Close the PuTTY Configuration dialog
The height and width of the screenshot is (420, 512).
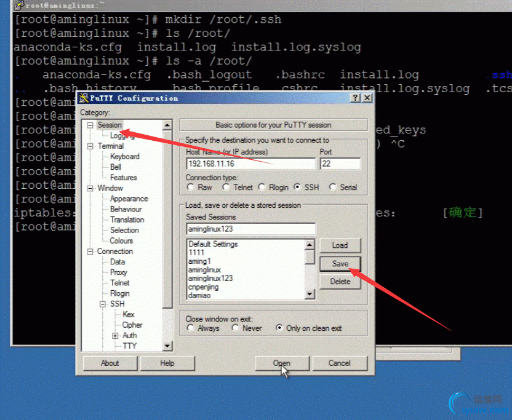click(367, 98)
